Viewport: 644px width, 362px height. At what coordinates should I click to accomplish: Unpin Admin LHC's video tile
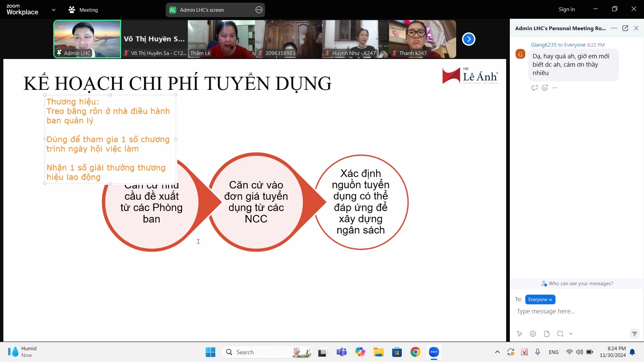pyautogui.click(x=59, y=53)
